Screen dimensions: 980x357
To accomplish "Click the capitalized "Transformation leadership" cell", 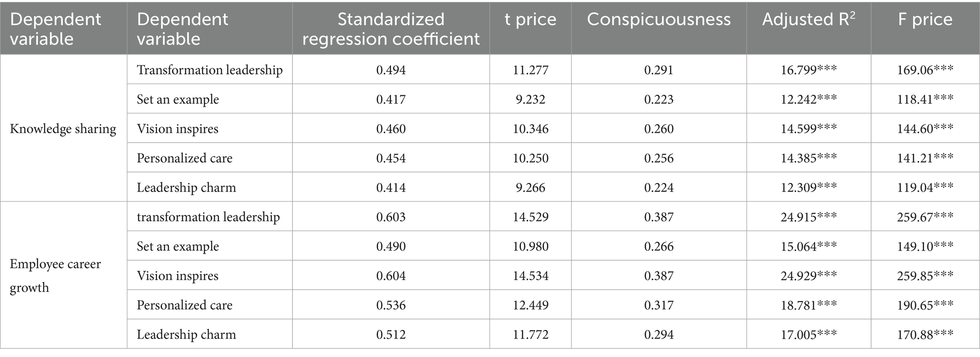I will coord(209,70).
